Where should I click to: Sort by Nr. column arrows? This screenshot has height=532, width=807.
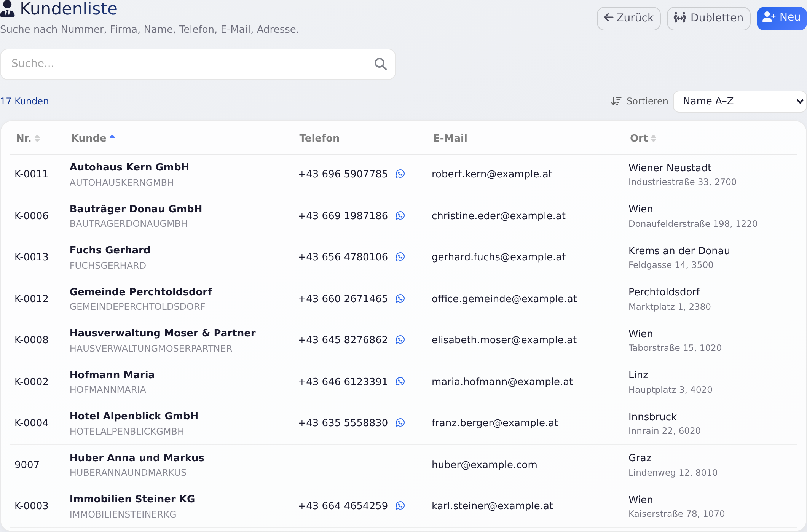click(x=37, y=139)
